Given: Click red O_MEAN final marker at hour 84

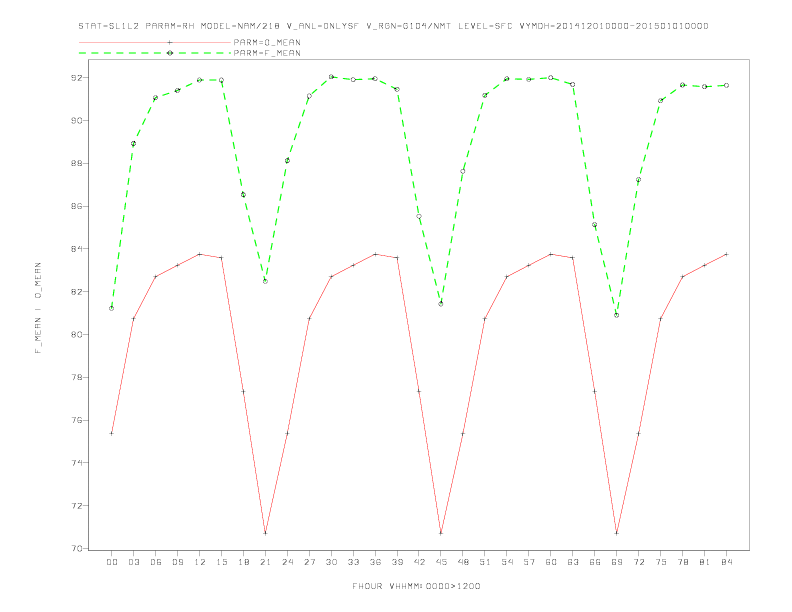Looking at the screenshot, I should pyautogui.click(x=727, y=254).
